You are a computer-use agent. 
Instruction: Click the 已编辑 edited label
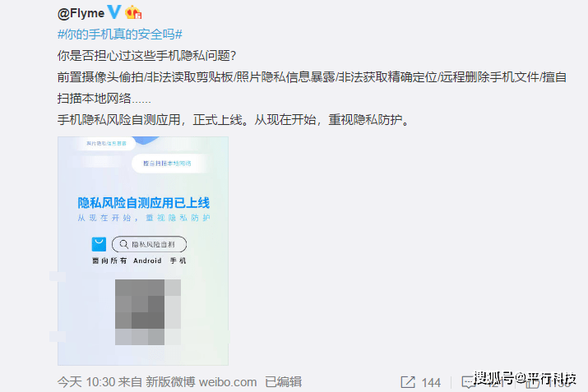pos(284,382)
